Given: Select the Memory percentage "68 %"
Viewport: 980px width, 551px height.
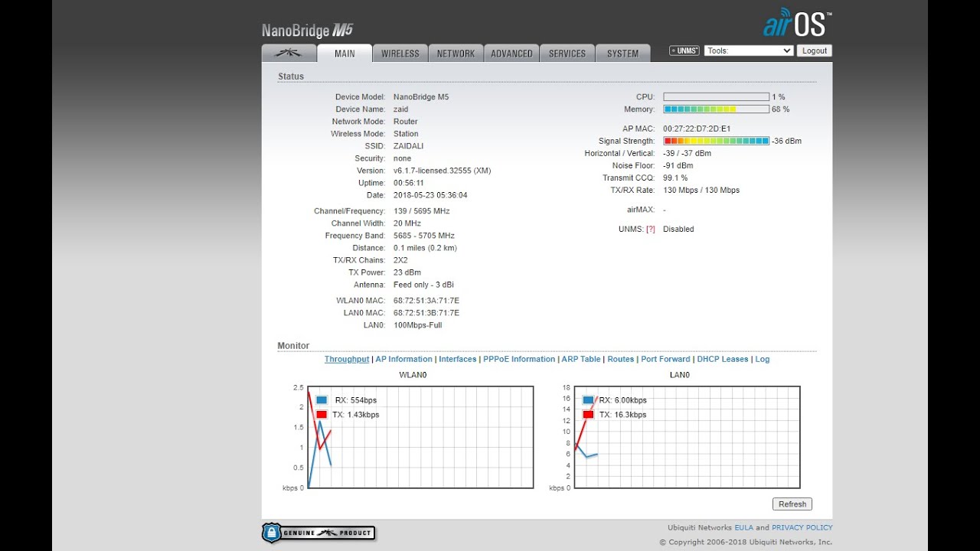Looking at the screenshot, I should [781, 109].
